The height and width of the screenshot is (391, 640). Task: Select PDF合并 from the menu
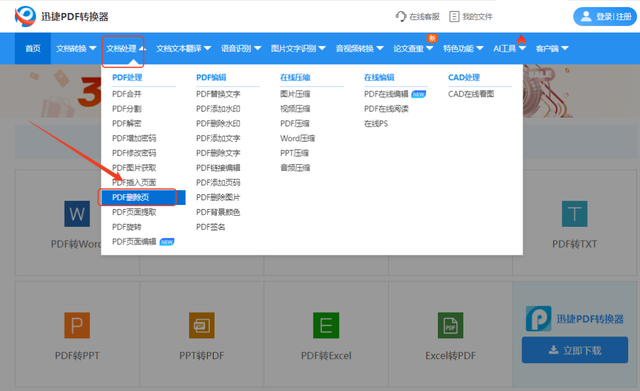pos(127,94)
